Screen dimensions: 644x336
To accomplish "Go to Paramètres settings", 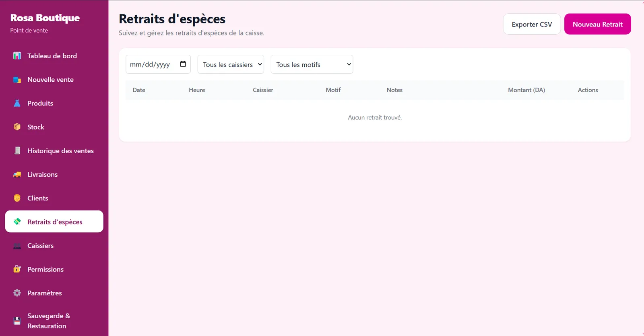I will (x=54, y=293).
